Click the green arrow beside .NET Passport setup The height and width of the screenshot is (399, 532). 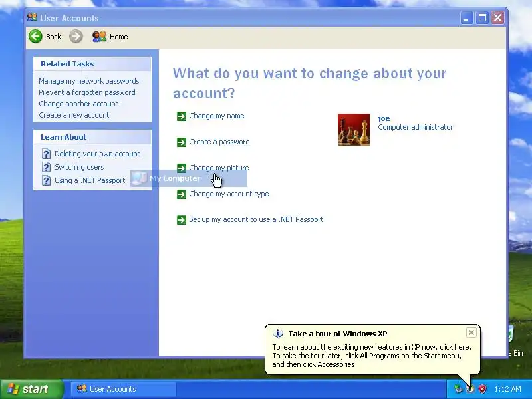[182, 220]
